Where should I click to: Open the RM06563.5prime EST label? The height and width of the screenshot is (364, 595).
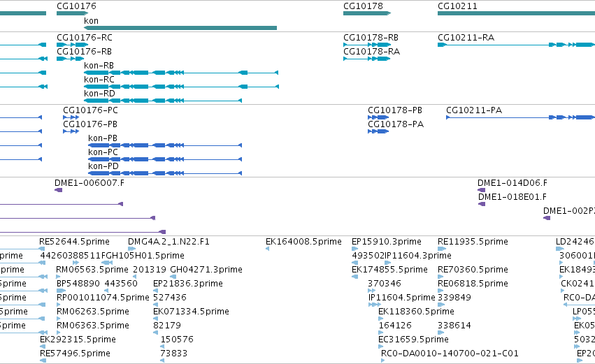coord(92,270)
